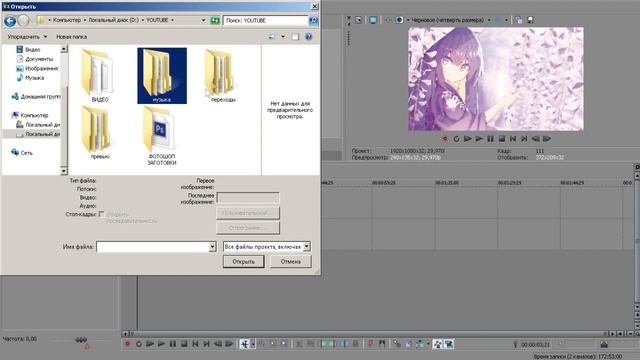Screen dimensions: 640x360
Task: Toggle Automatic Crossfades in the bottom toolbar
Action: [408, 344]
